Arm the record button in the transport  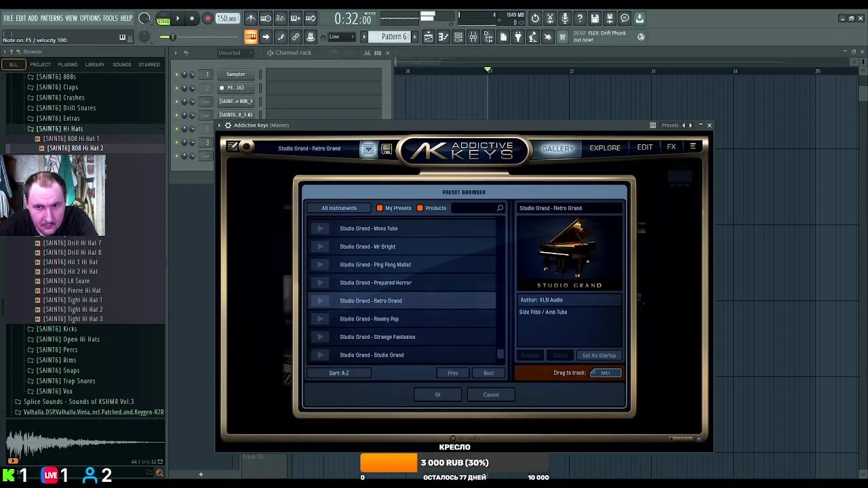tap(208, 19)
